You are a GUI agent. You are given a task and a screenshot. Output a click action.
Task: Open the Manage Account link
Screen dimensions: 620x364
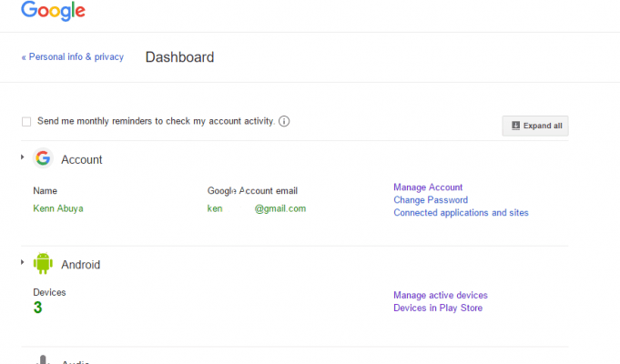pos(428,187)
